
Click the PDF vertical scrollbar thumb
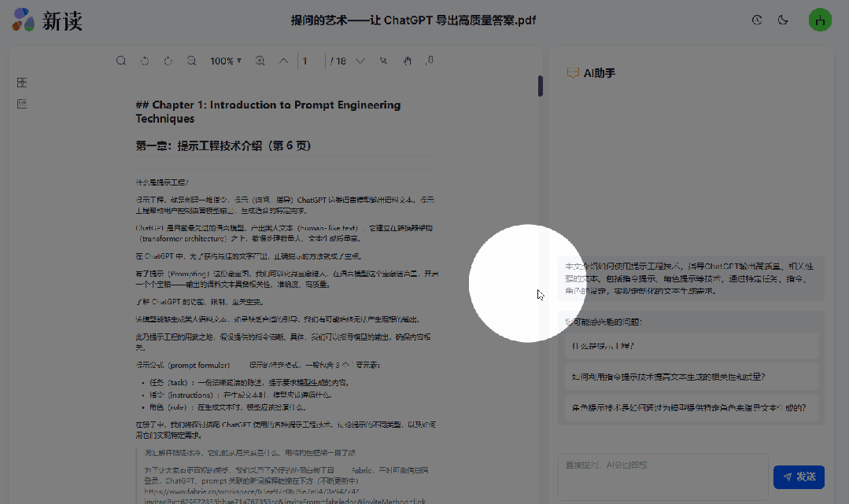point(540,86)
